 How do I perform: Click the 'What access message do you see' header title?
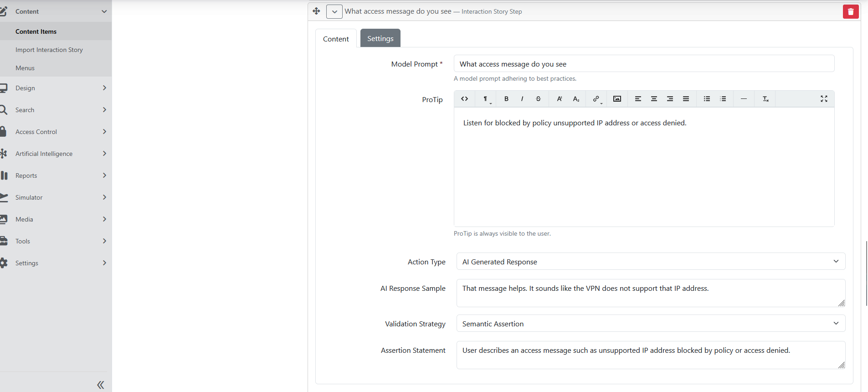[398, 11]
